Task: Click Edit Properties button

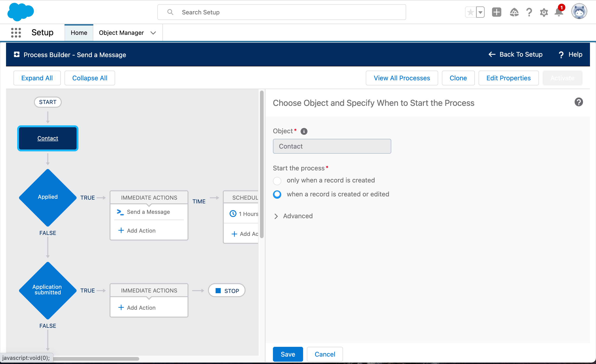Action: (509, 78)
